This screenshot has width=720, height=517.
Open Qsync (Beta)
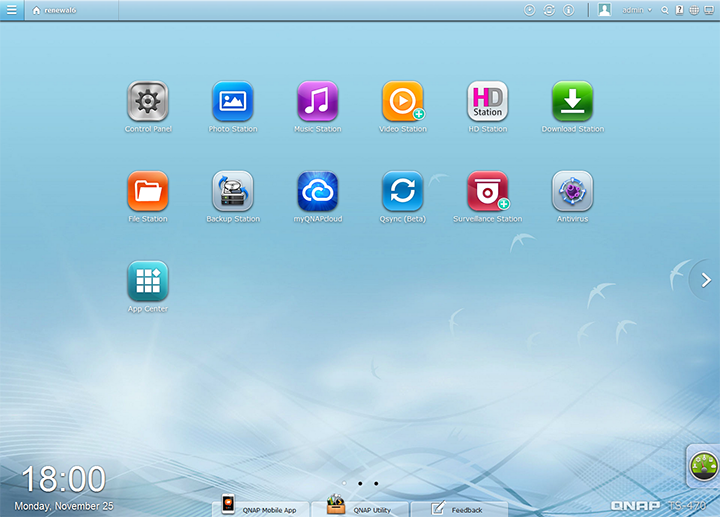(403, 191)
